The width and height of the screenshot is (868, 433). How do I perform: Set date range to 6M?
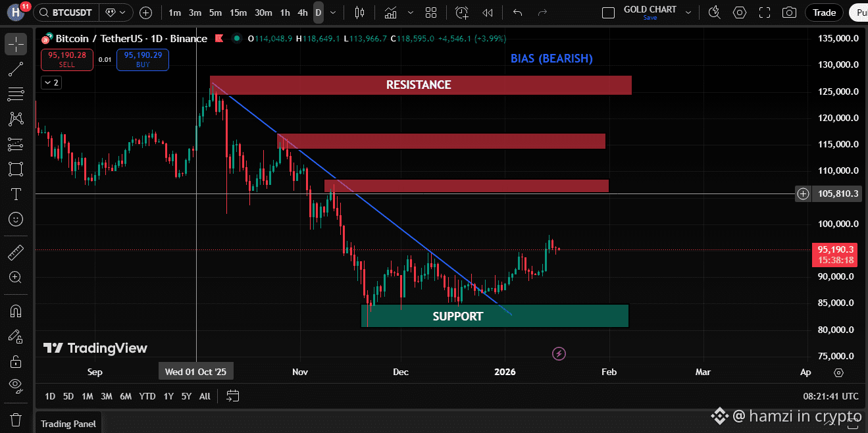tap(126, 396)
